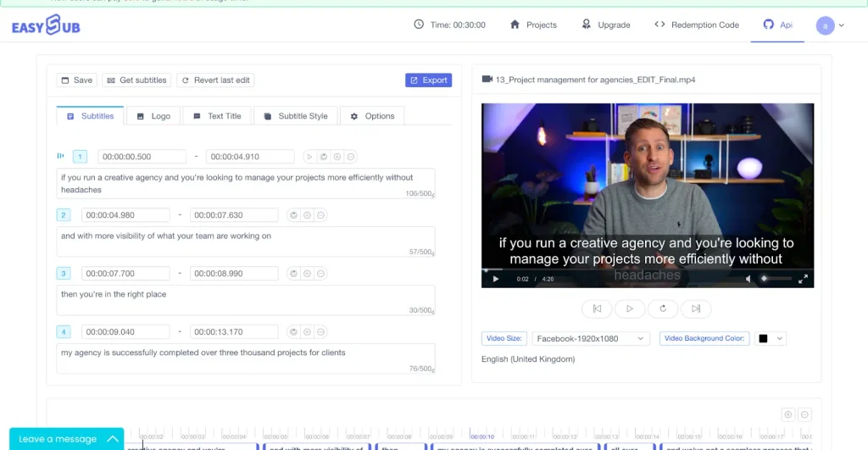Click the start time field of subtitle 3
This screenshot has height=450, width=868.
[125, 274]
